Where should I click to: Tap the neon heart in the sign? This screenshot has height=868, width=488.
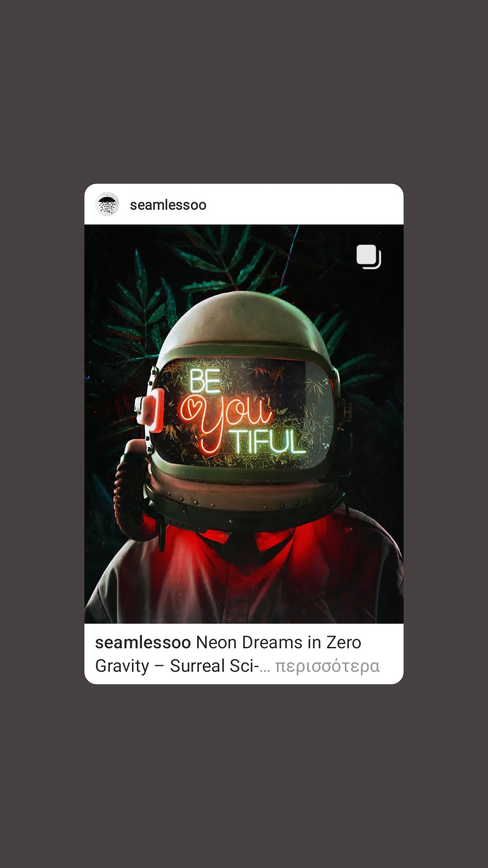pos(190,408)
